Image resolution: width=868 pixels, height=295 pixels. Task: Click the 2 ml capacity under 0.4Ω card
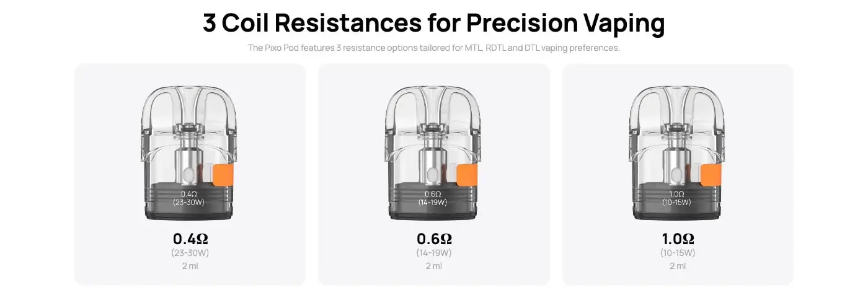coord(190,266)
